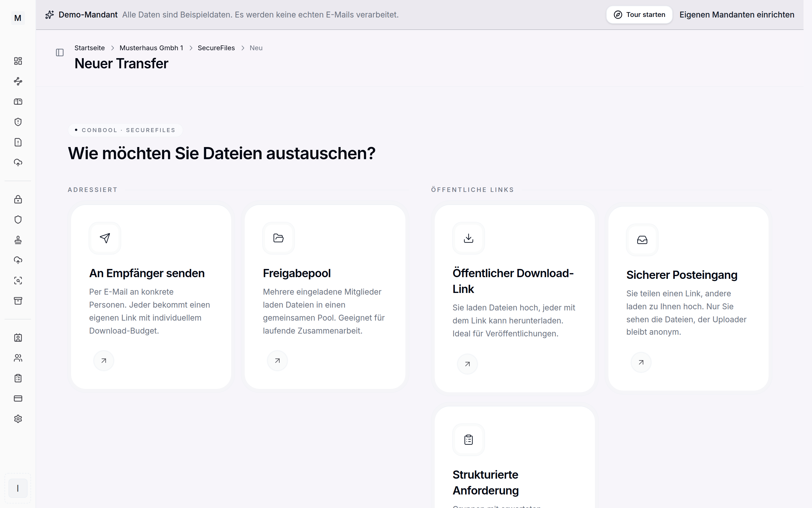Open the shield alert icon in sidebar
812x508 pixels.
coord(18,122)
